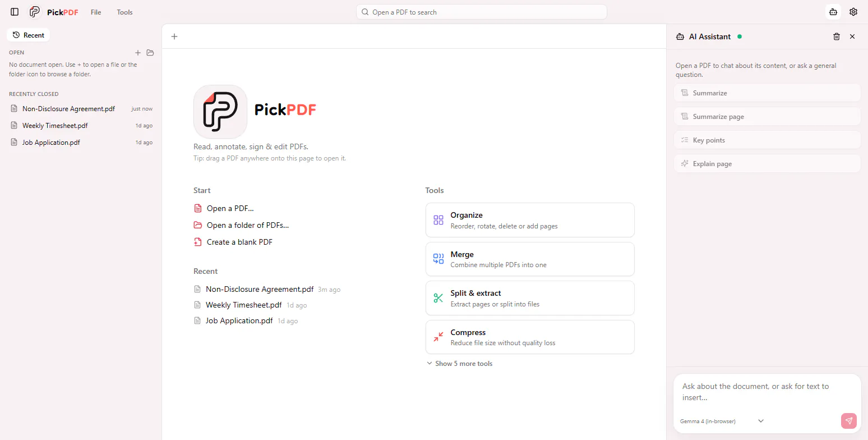
Task: Click the large PickPDF logo tile
Action: (x=220, y=112)
